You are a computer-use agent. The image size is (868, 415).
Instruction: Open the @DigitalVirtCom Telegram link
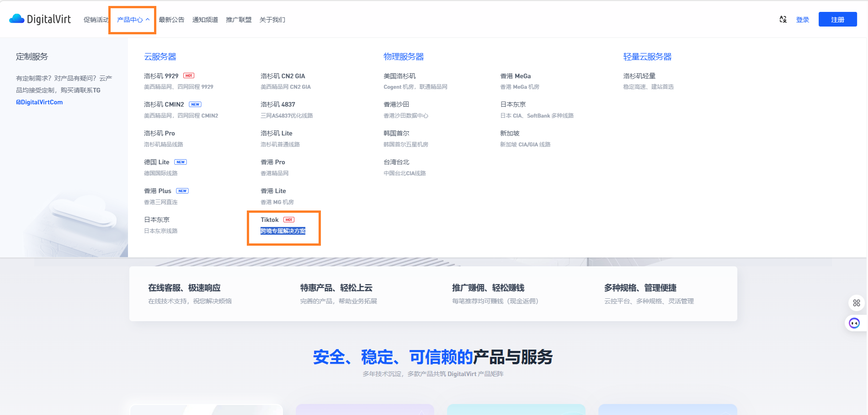pos(39,102)
